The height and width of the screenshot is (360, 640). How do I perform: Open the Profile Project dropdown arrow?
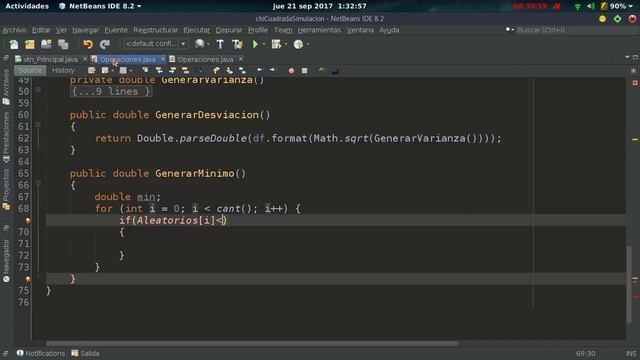coord(307,44)
